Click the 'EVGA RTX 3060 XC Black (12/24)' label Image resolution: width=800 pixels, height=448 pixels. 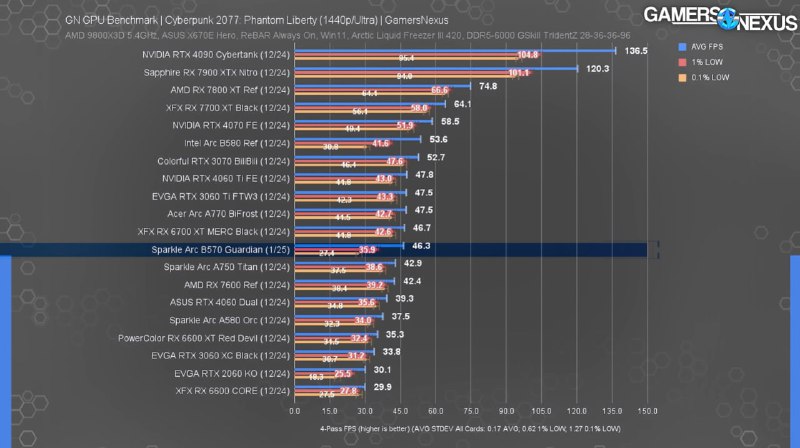pos(221,356)
